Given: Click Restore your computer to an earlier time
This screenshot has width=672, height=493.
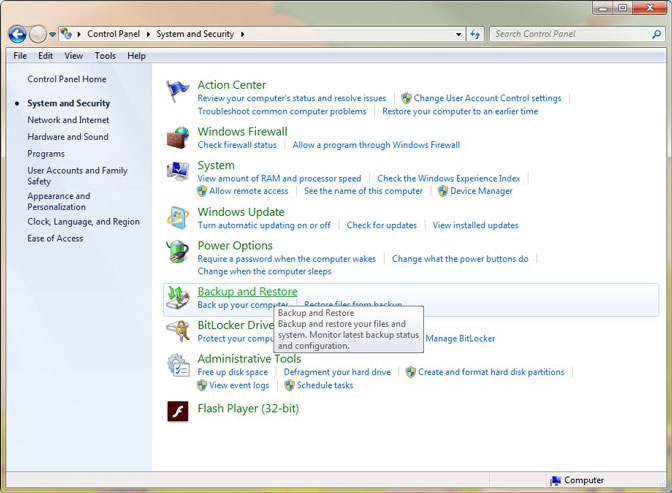Looking at the screenshot, I should (x=460, y=111).
